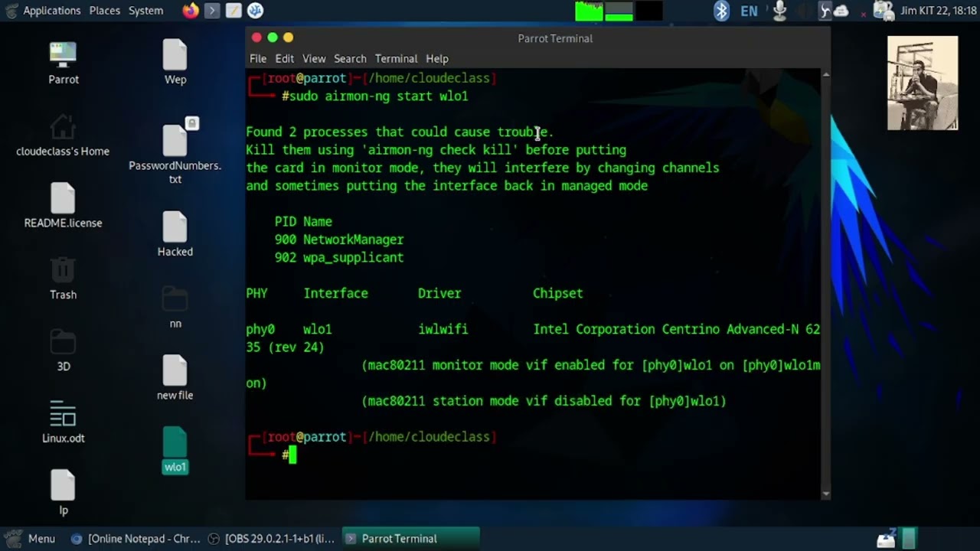The image size is (980, 551).
Task: Open the terminal Search menu
Action: 350,59
